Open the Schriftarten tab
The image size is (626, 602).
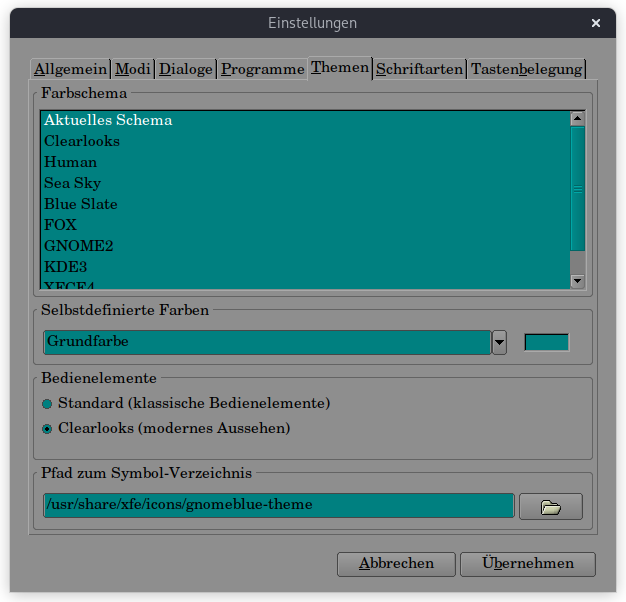419,69
